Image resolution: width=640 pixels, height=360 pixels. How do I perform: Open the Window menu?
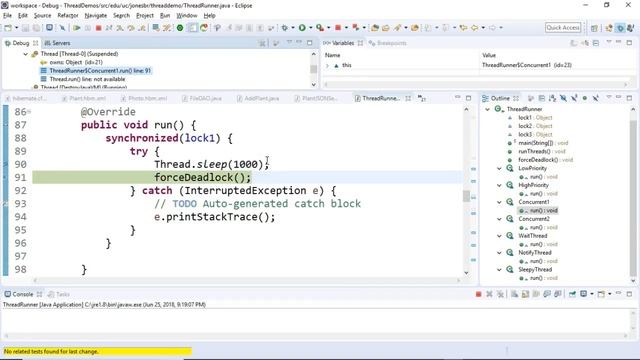pos(187,16)
